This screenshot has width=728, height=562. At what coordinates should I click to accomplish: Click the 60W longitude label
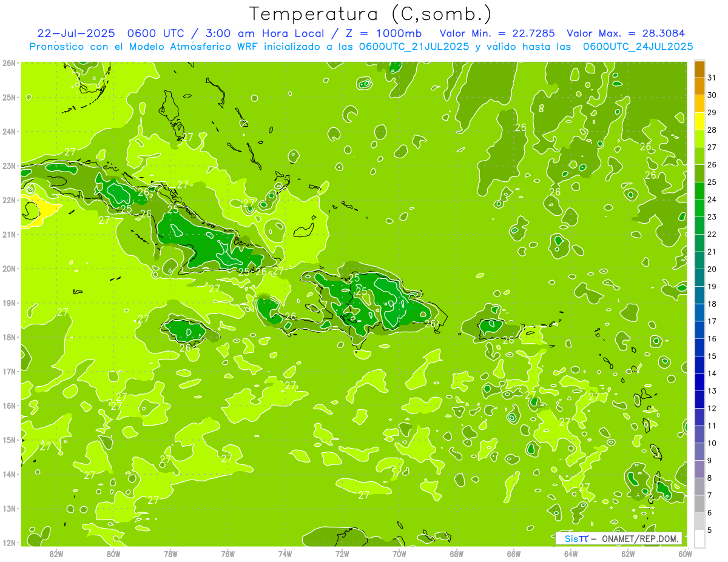685,554
